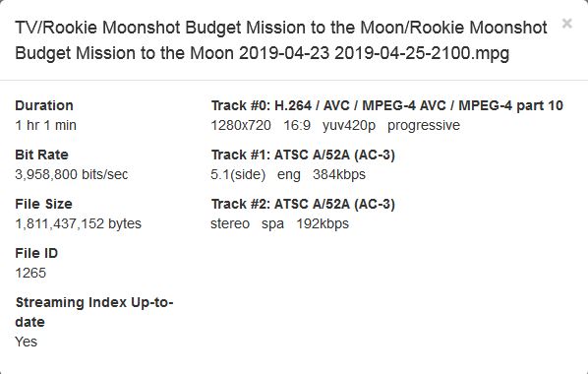The image size is (588, 374).
Task: Click the 384kbps audio bitrate text
Action: [339, 174]
